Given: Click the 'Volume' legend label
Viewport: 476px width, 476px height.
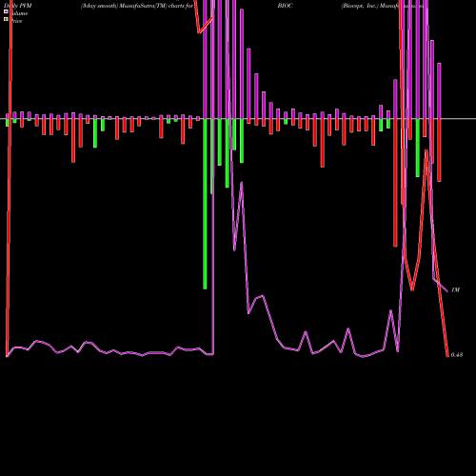Looking at the screenshot, I should 19,13.
